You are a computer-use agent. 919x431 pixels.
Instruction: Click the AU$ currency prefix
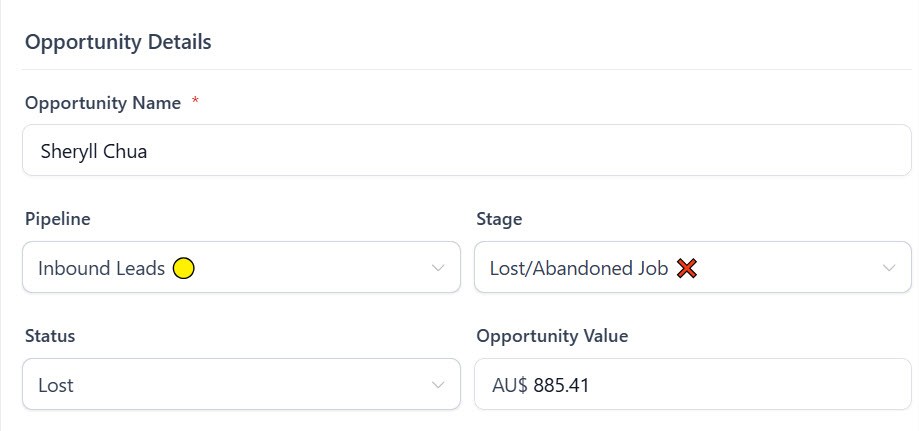point(510,385)
